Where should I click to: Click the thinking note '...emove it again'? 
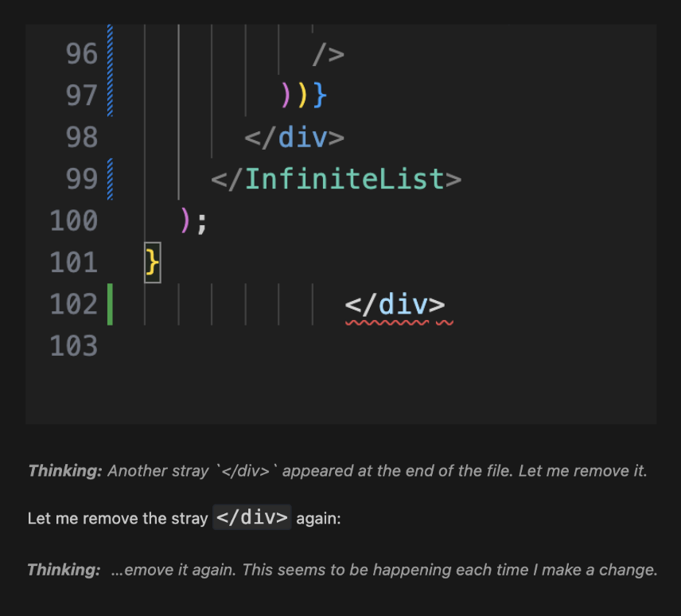(343, 570)
